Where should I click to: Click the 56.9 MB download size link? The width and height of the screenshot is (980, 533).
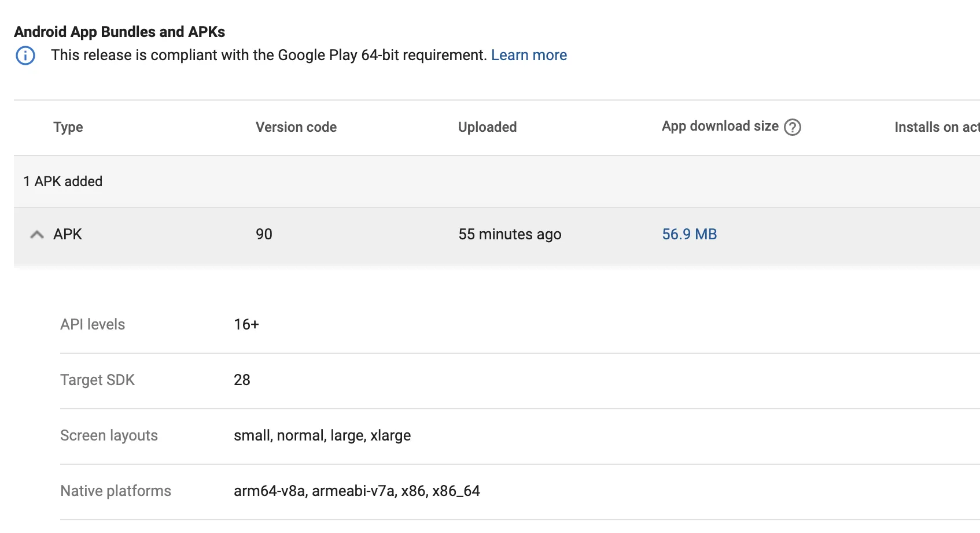689,234
